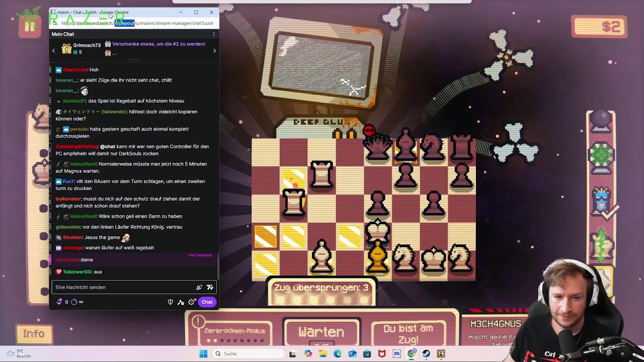
Task: Click in Eine Nachricht senden input field
Action: pos(134,287)
